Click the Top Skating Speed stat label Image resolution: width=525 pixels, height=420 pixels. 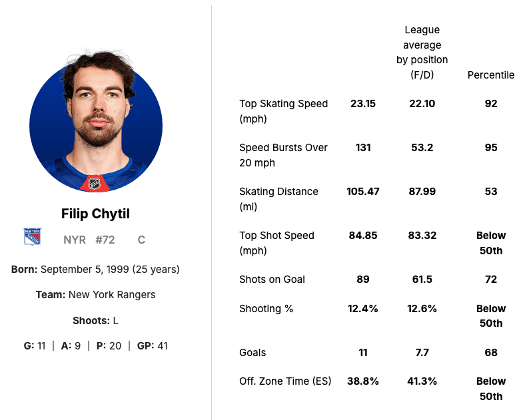coord(284,111)
